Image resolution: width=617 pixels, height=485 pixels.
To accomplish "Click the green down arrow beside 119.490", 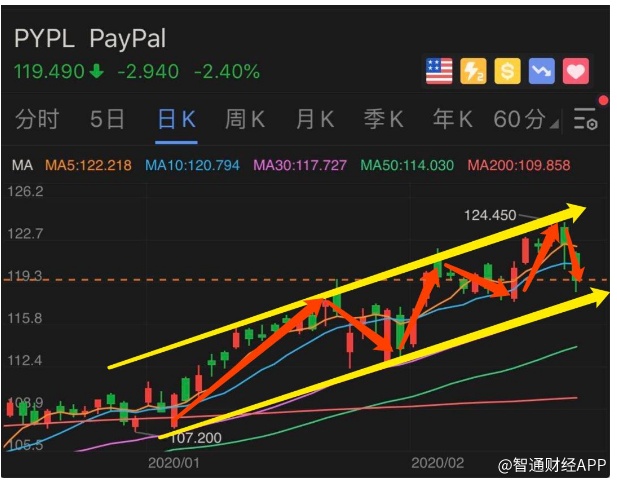I will pos(97,71).
